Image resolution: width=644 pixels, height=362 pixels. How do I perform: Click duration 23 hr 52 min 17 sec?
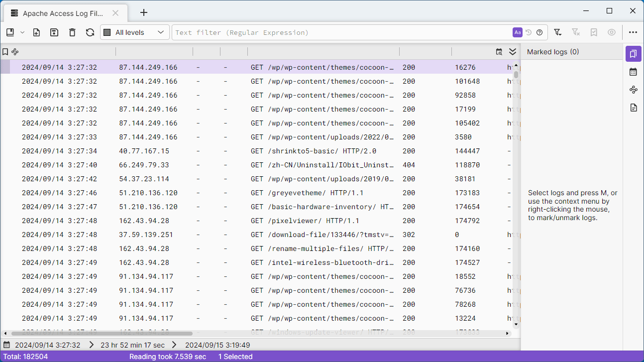pyautogui.click(x=132, y=345)
